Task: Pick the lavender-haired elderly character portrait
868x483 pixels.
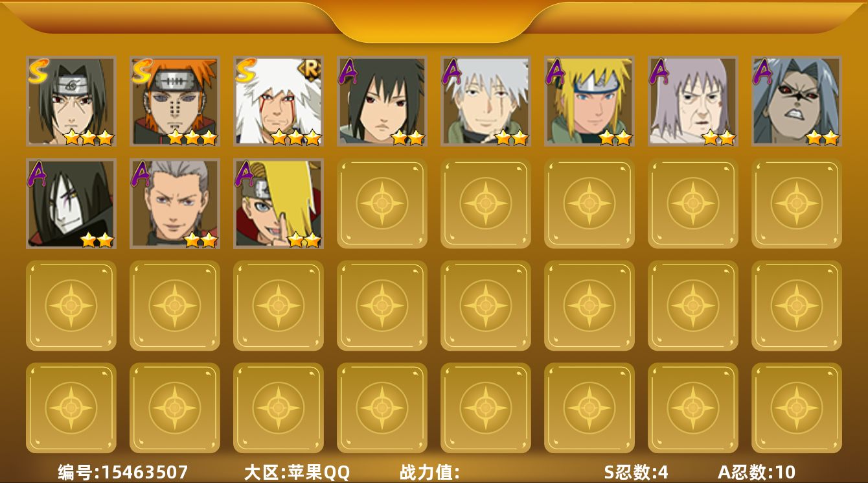Action: tap(693, 101)
